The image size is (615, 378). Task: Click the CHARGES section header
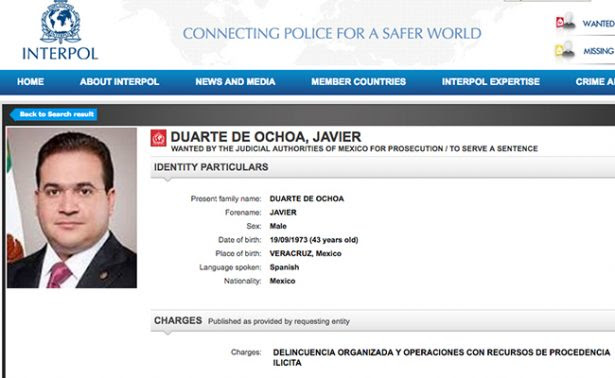point(178,320)
